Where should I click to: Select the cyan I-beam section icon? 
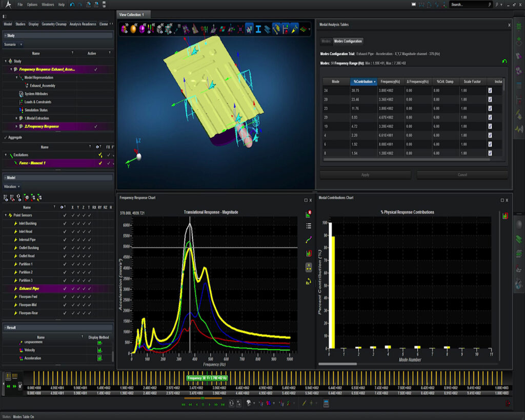click(258, 29)
